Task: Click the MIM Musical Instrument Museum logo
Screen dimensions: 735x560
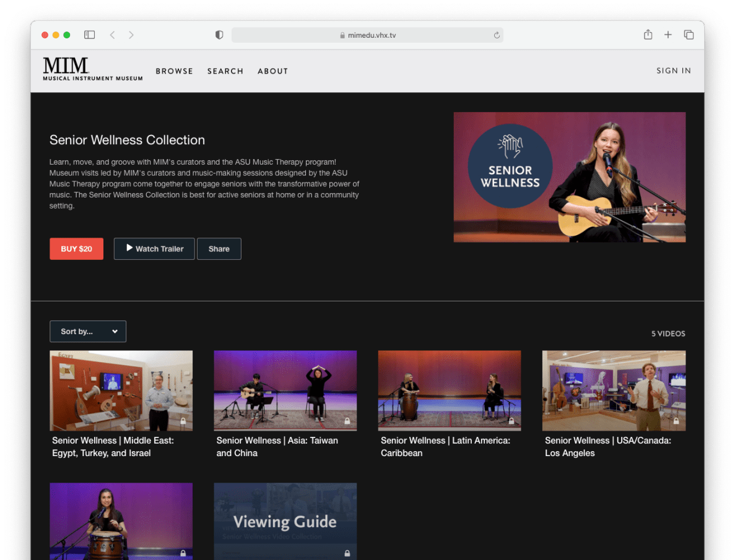Action: [93, 69]
